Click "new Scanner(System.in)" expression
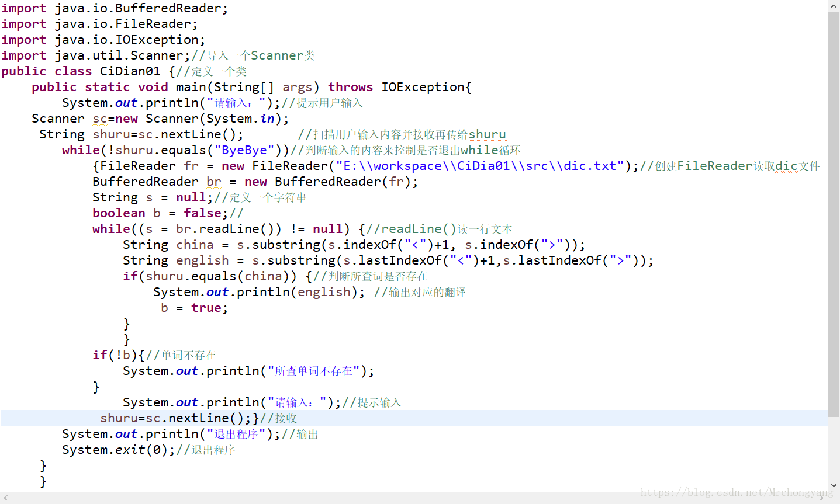Image resolution: width=840 pixels, height=504 pixels. [x=198, y=119]
